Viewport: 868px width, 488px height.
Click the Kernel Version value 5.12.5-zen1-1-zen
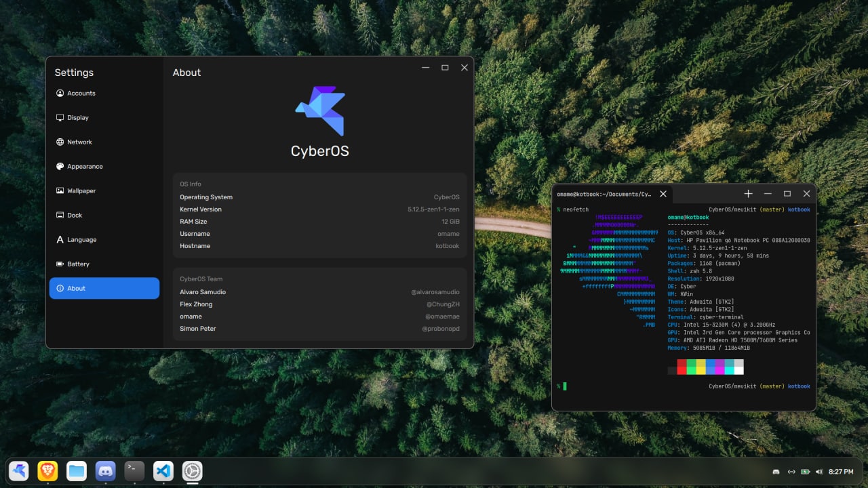point(433,209)
